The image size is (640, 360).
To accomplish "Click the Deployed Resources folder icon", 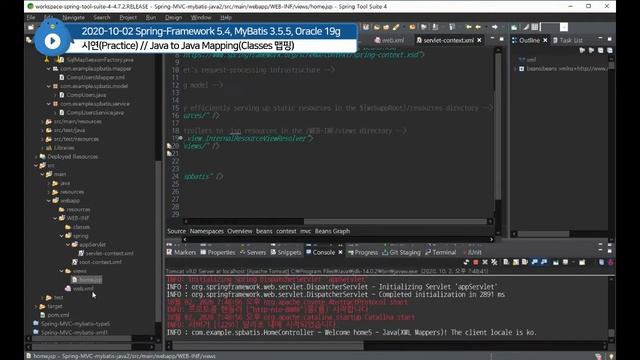I will click(42, 157).
